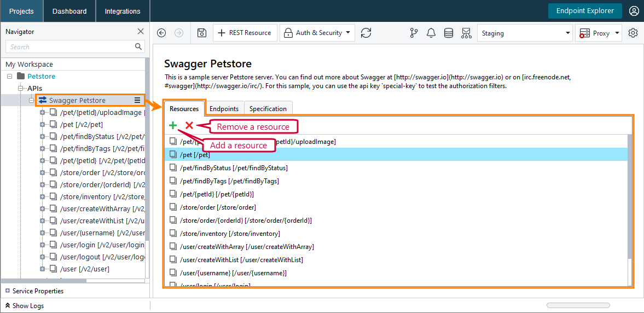The height and width of the screenshot is (313, 644).
Task: Click the Navigator horizontal scrollbar
Action: coord(44,281)
